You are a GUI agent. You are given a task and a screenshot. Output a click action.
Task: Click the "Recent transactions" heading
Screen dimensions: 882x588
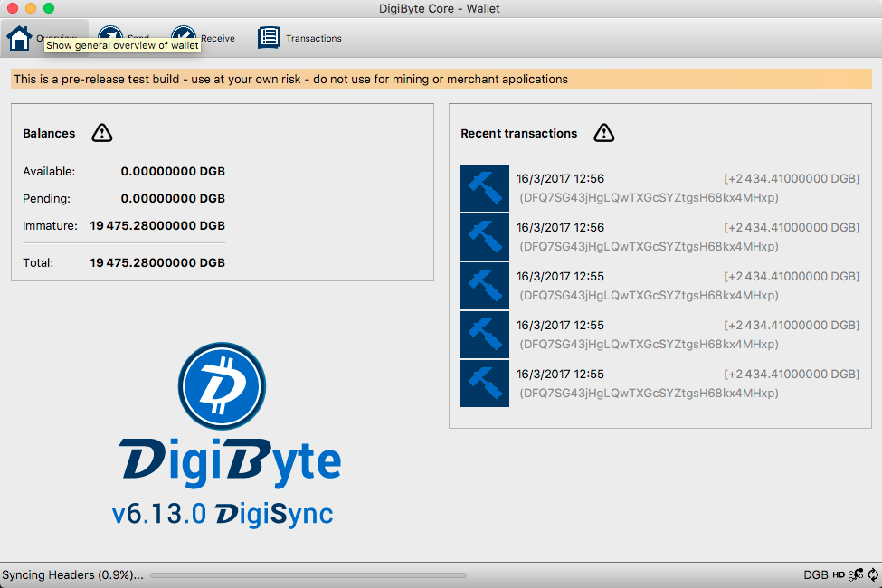coord(518,133)
